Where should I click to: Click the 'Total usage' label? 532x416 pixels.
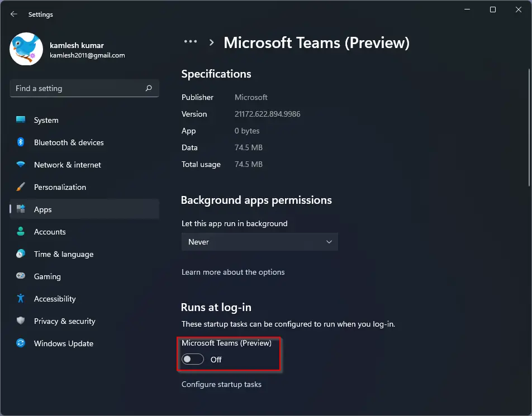(x=201, y=164)
